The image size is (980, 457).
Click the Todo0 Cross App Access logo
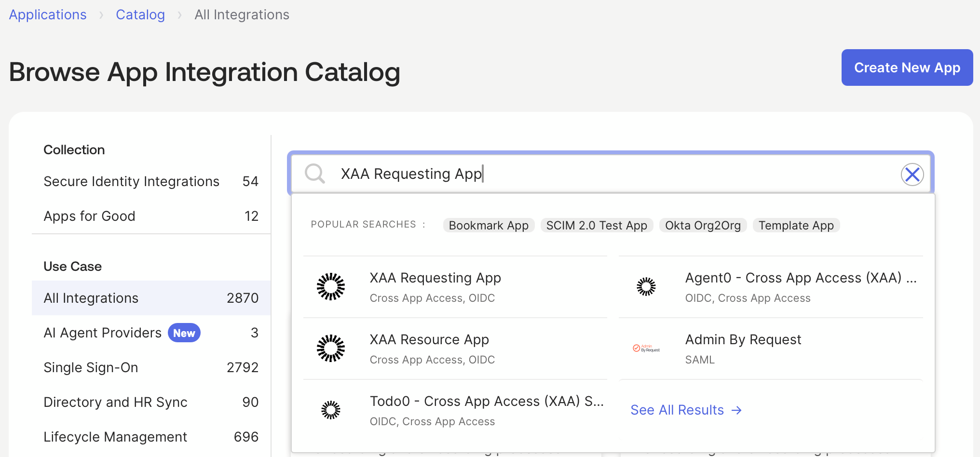click(x=331, y=410)
